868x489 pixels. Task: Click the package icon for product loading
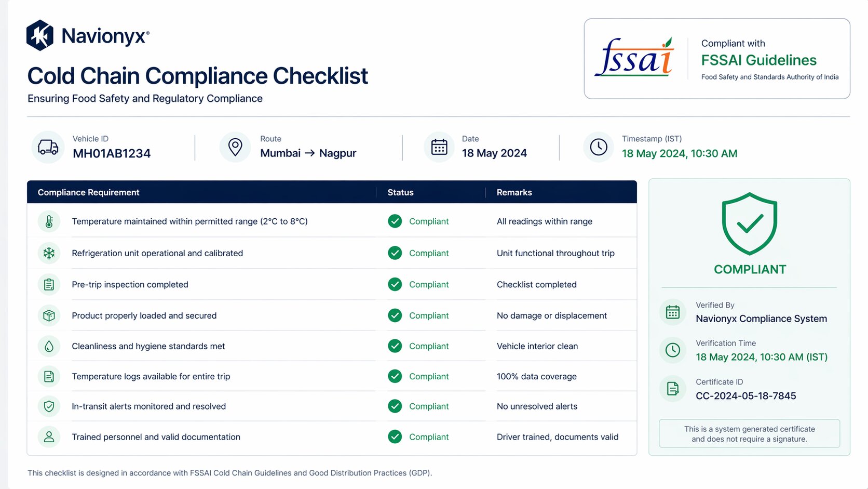[49, 315]
